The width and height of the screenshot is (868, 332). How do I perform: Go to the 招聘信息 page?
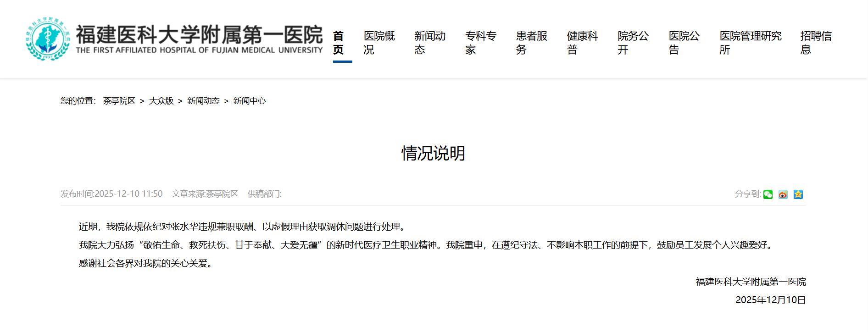(x=816, y=43)
